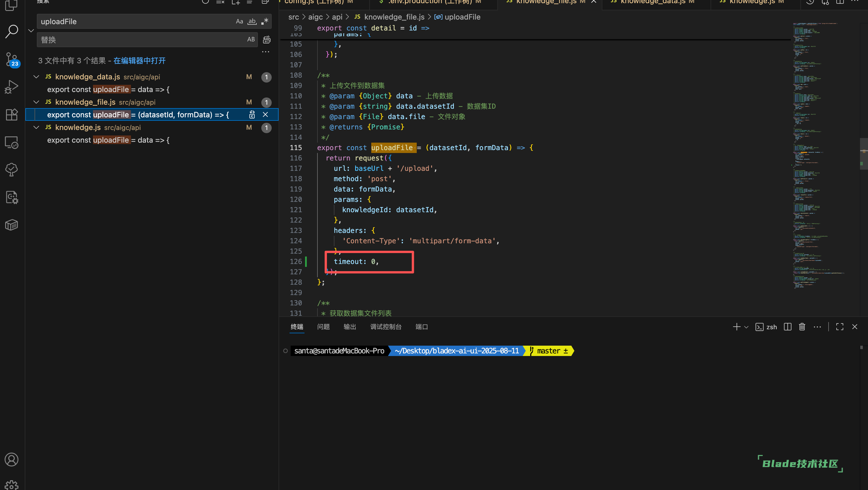Open api breadcrumb dropdown
The height and width of the screenshot is (490, 868).
coord(337,17)
